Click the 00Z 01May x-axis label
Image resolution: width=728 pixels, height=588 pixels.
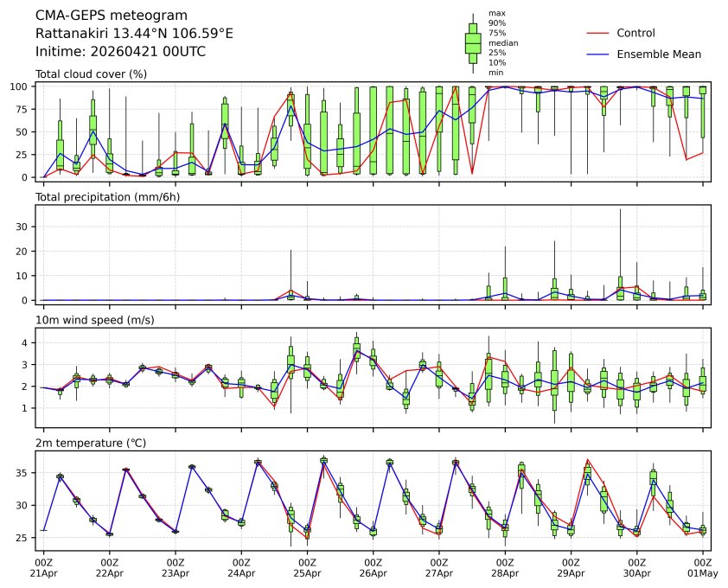pos(702,567)
